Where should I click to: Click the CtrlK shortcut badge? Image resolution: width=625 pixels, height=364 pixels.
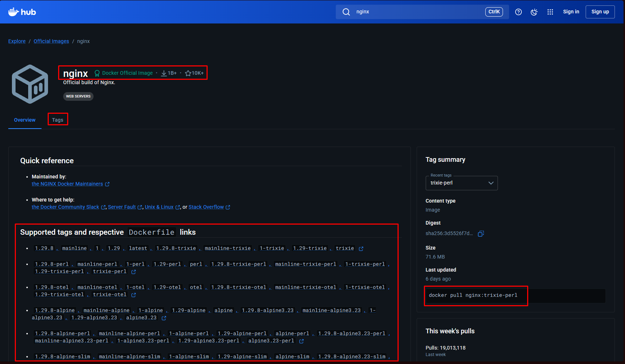494,12
